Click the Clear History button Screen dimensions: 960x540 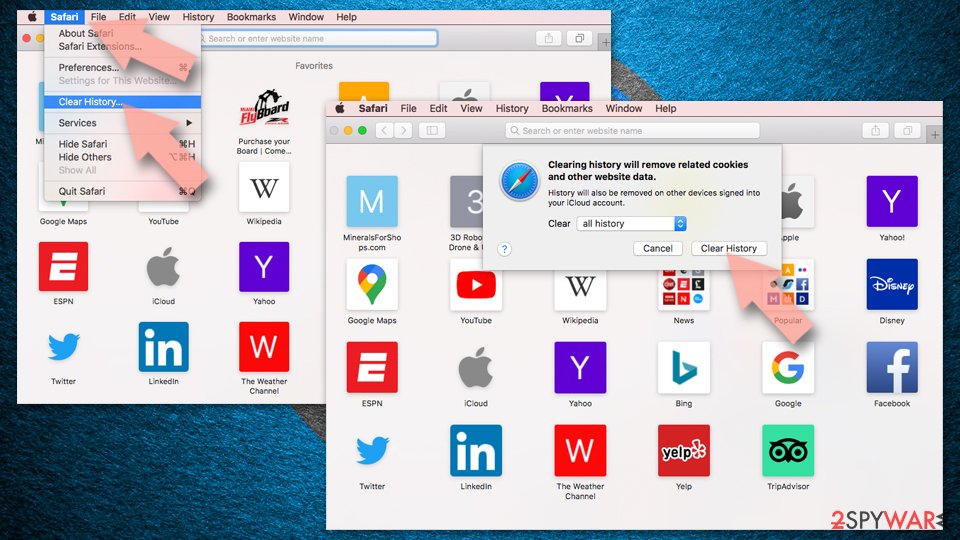coord(729,248)
